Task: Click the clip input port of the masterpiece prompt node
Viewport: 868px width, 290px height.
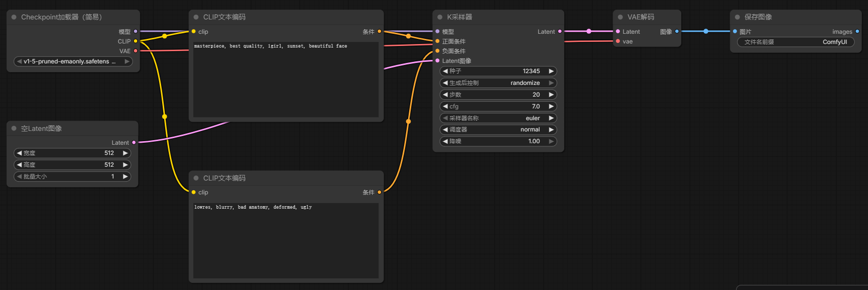Action: [x=194, y=31]
